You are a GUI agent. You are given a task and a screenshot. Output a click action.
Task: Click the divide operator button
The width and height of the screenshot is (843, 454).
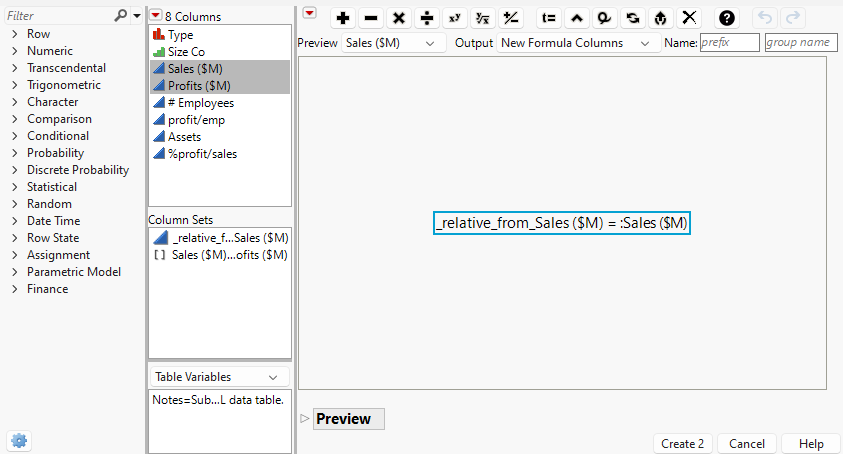pyautogui.click(x=426, y=18)
